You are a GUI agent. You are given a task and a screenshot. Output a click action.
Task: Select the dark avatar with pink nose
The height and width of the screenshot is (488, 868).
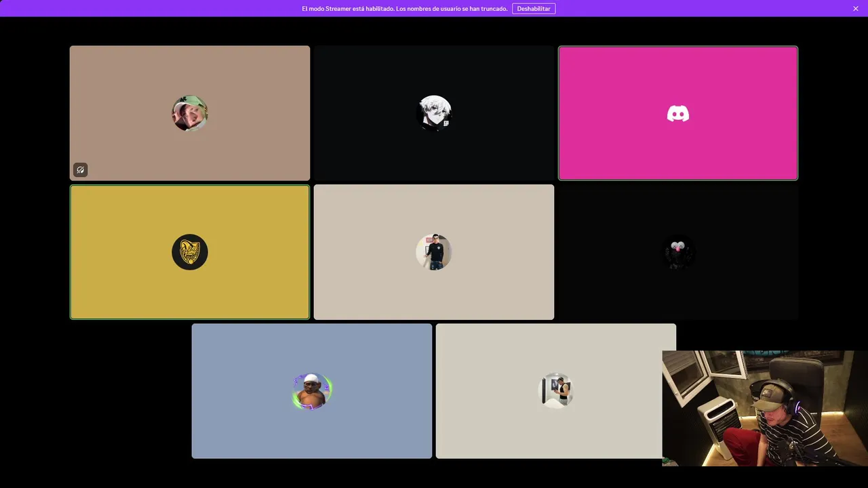678,252
